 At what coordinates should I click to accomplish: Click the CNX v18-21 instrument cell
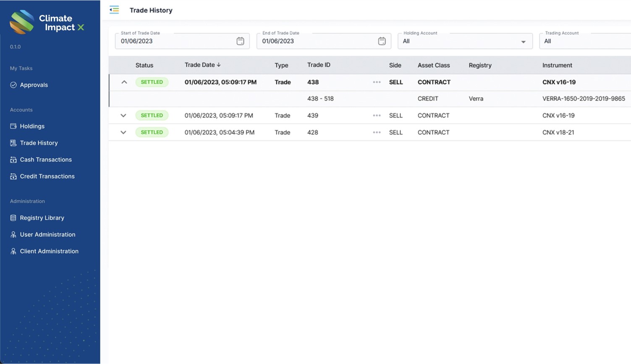pyautogui.click(x=558, y=132)
